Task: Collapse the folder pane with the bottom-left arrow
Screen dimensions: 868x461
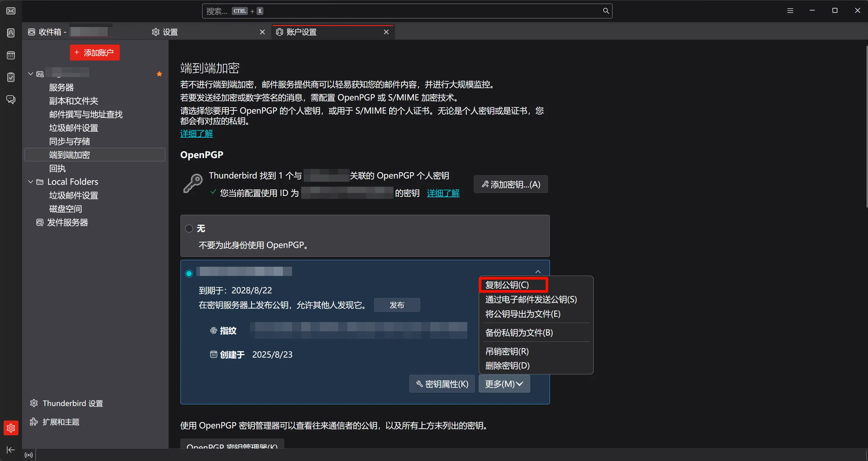Action: click(11, 449)
